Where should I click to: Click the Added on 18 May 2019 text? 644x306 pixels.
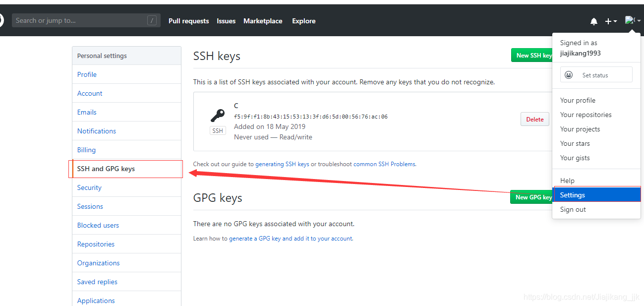[270, 126]
